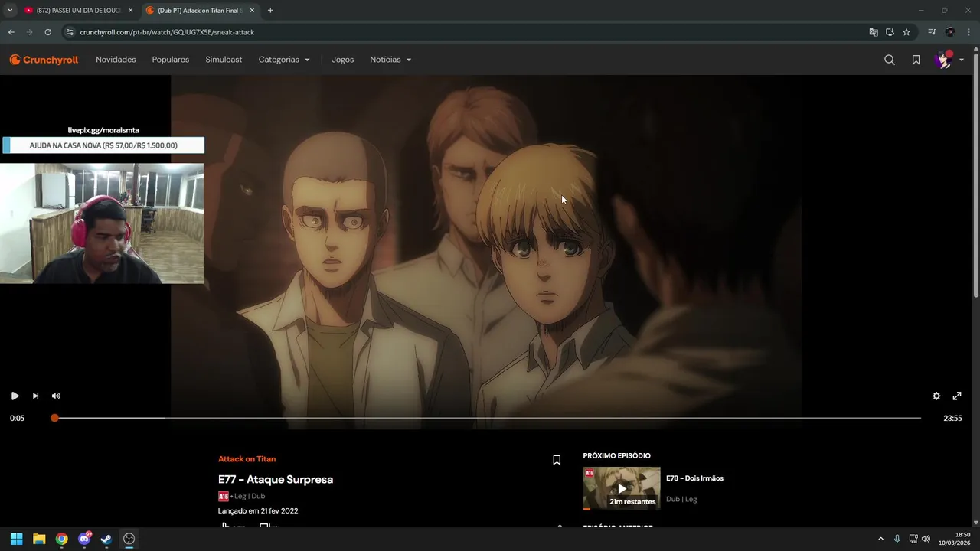
Task: Open the player settings gear
Action: point(936,396)
